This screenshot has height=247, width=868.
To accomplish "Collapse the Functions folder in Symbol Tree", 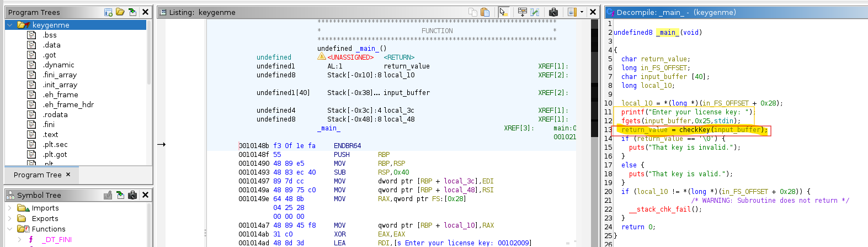I will point(10,229).
